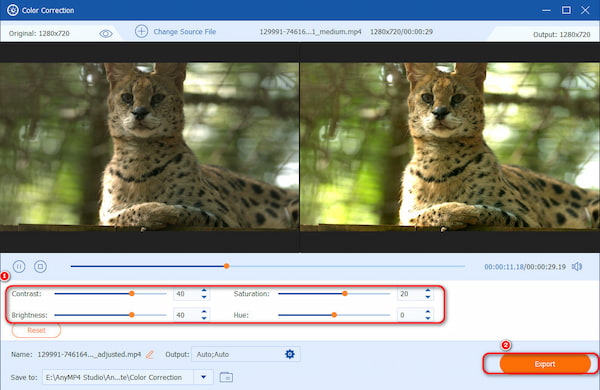
Task: Minimize the Color Correction window
Action: click(546, 10)
